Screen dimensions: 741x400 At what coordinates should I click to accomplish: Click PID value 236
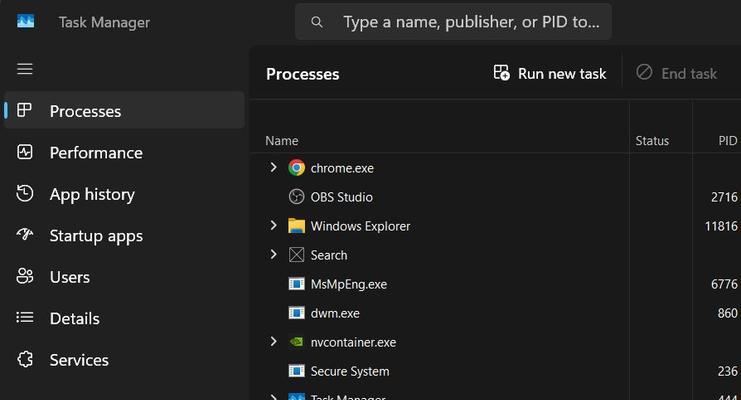727,371
